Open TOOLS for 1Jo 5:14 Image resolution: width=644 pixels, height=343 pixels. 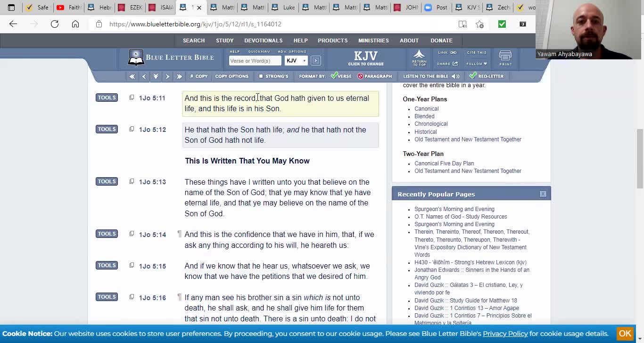(x=107, y=234)
